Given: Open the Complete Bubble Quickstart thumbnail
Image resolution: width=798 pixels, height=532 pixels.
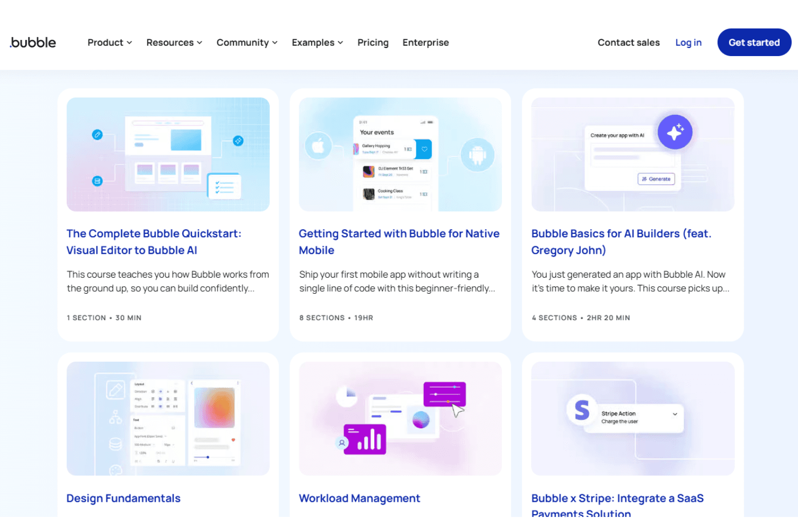Looking at the screenshot, I should point(168,154).
